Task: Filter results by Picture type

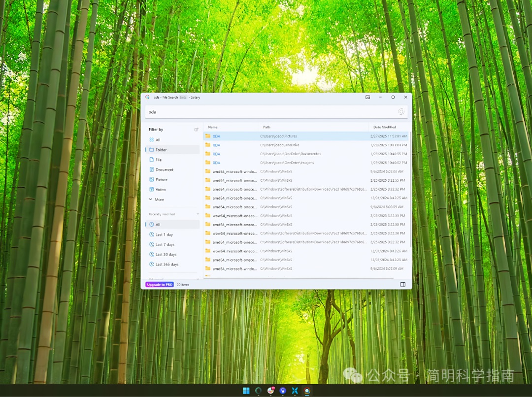Action: click(161, 180)
